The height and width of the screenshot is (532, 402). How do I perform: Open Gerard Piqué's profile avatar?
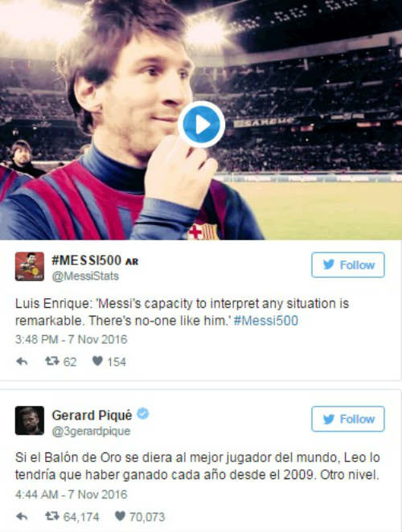(x=30, y=420)
